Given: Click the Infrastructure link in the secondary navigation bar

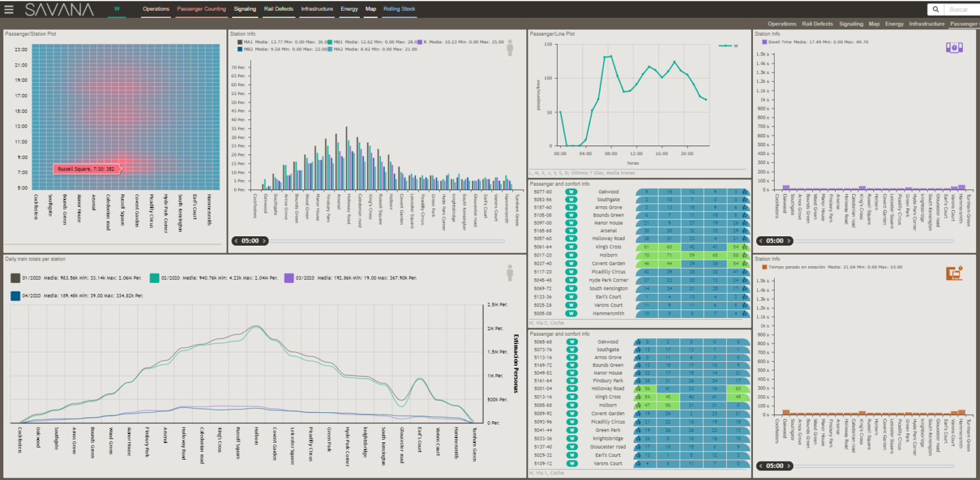Looking at the screenshot, I should point(926,24).
